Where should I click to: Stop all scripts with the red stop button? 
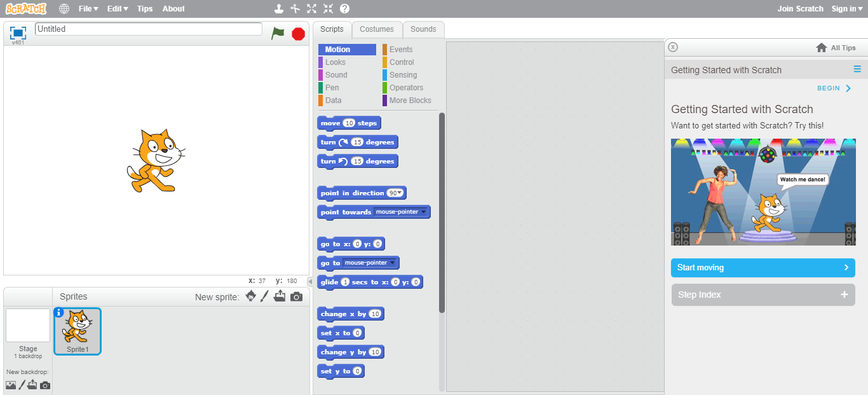(298, 34)
